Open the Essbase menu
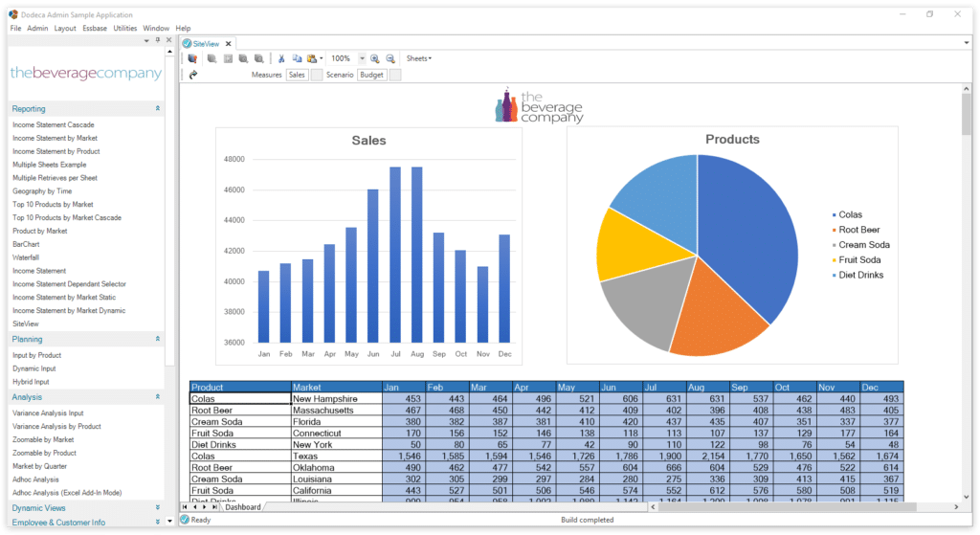The image size is (980, 535). pos(95,28)
